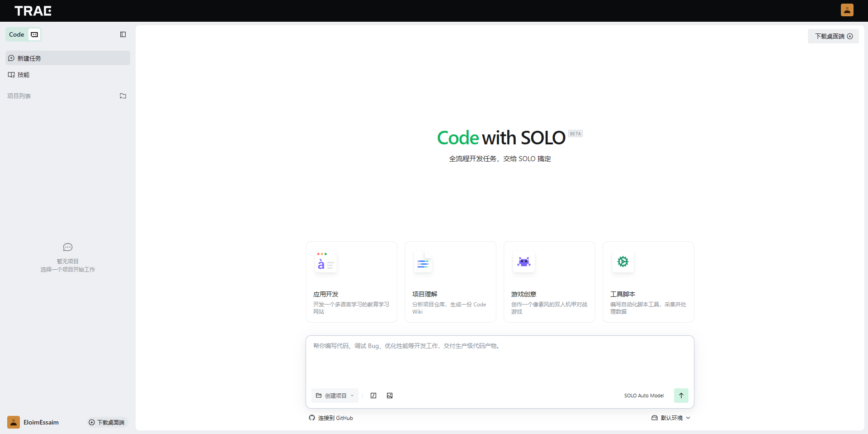Image resolution: width=868 pixels, height=434 pixels.
Task: Switch to the Code mode toggle
Action: (17, 34)
